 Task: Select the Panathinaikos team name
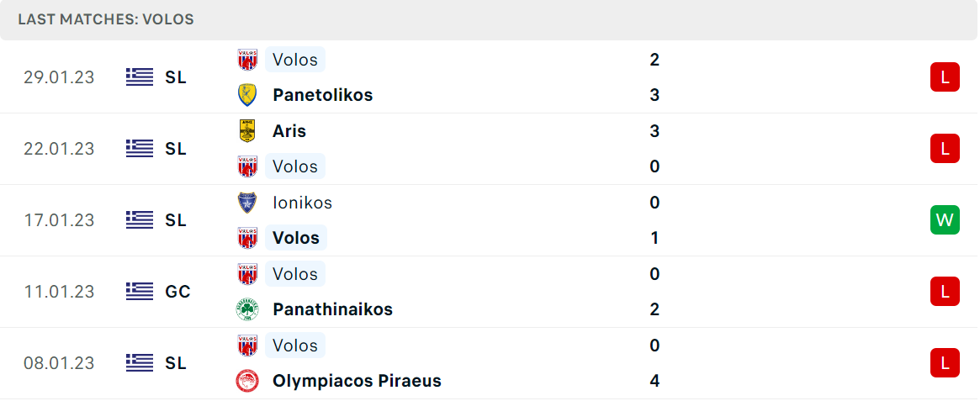coord(332,309)
